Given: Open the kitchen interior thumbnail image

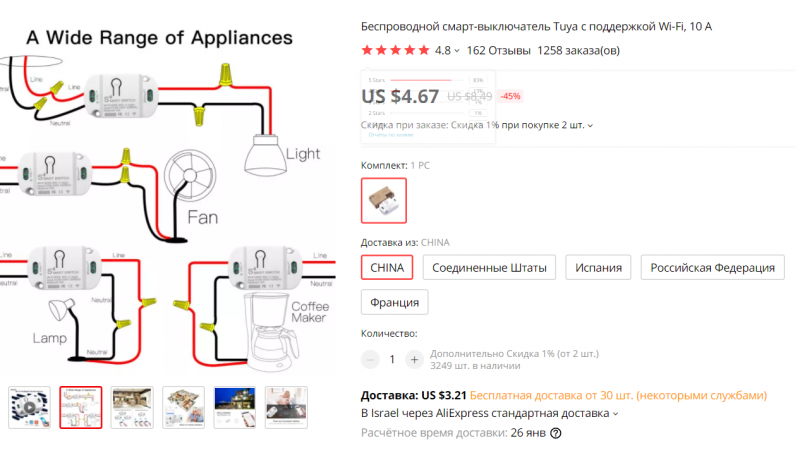Looking at the screenshot, I should point(132,408).
